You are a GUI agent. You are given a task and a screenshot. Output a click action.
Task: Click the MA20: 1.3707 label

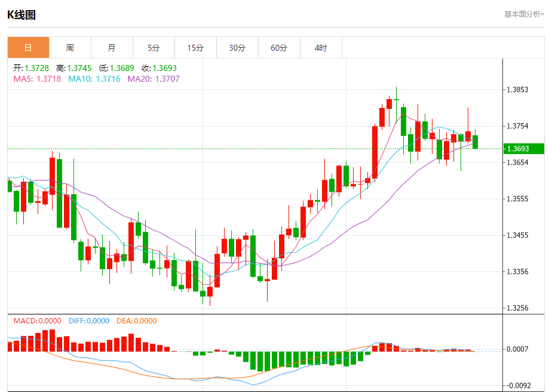154,79
